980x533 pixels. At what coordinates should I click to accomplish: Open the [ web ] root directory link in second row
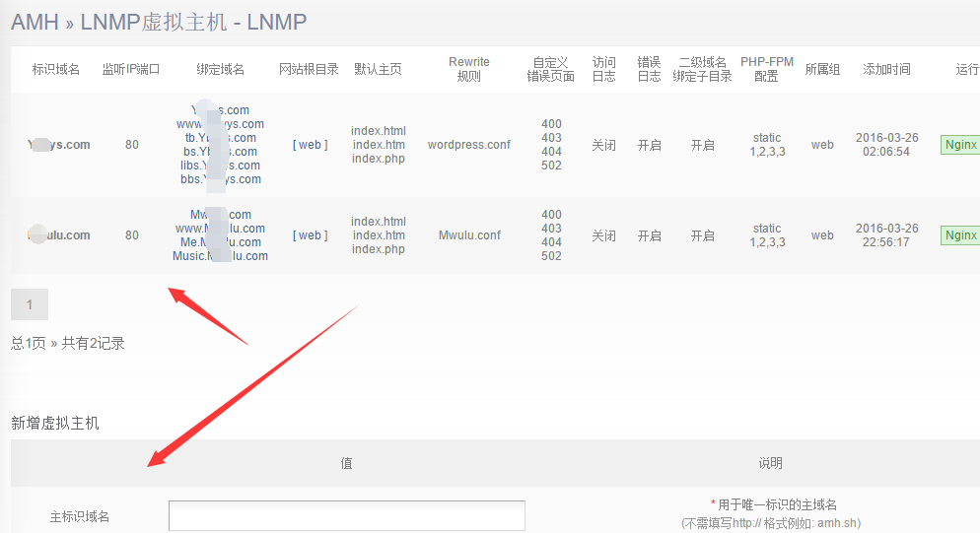(310, 235)
